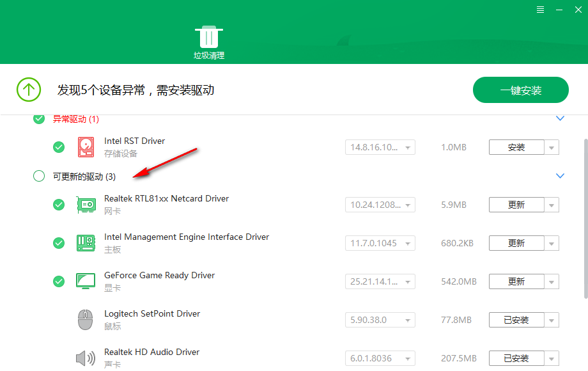Open arrow menu beside Realtek Netcard 更新 button
588x371 pixels.
pos(552,205)
